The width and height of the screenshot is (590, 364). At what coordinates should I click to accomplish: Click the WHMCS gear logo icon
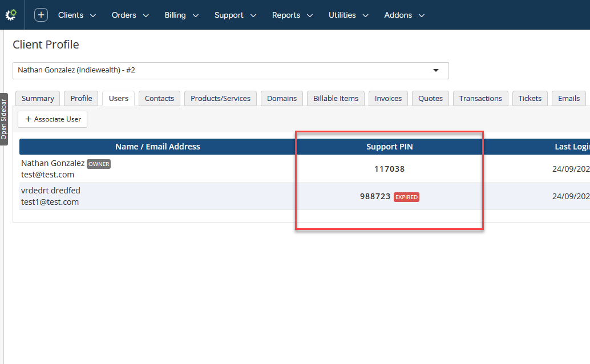coord(11,15)
